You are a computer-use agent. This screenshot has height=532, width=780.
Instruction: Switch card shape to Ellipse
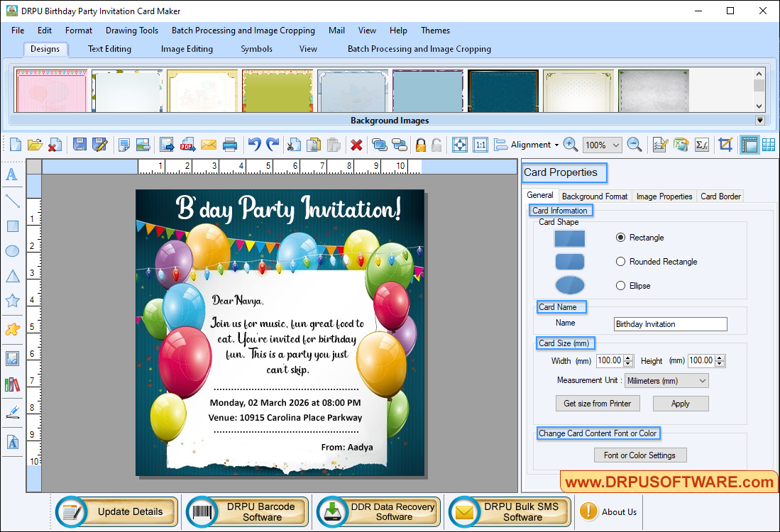[621, 286]
